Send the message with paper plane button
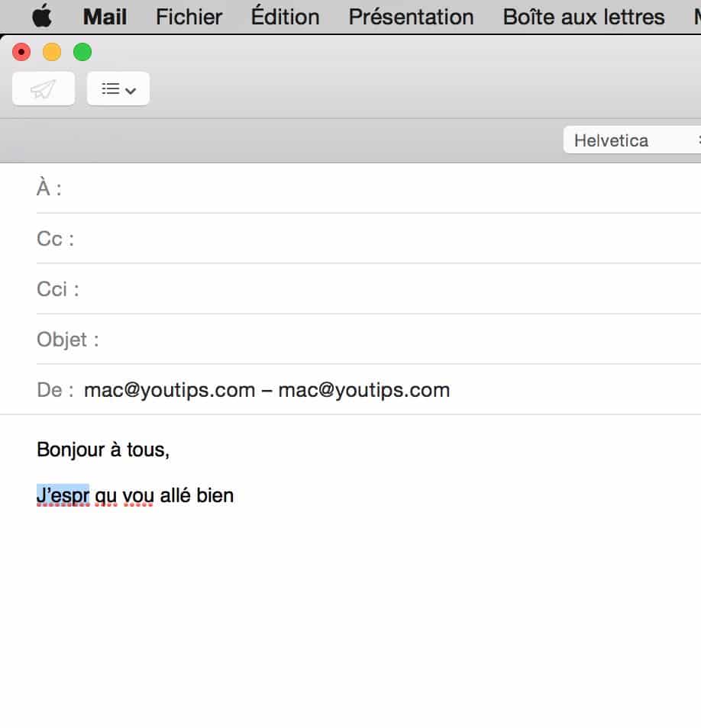 44,89
